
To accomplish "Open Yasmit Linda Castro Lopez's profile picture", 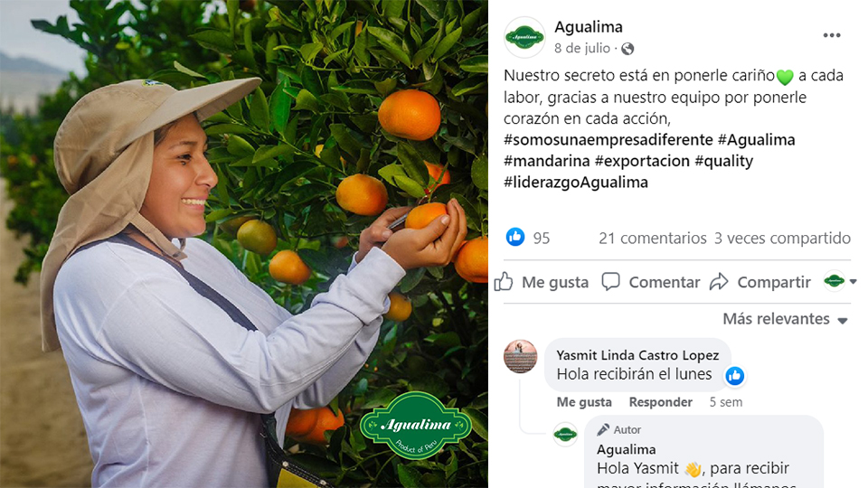I will pyautogui.click(x=521, y=357).
